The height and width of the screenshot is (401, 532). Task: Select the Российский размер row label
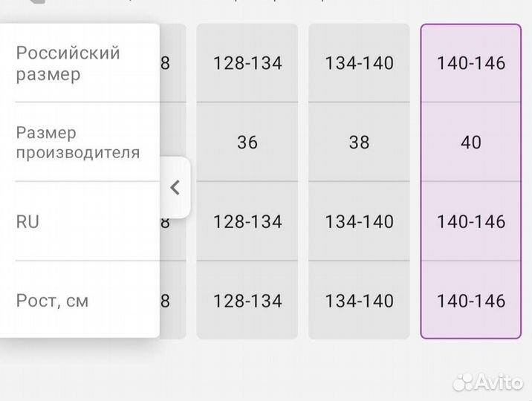(x=68, y=64)
